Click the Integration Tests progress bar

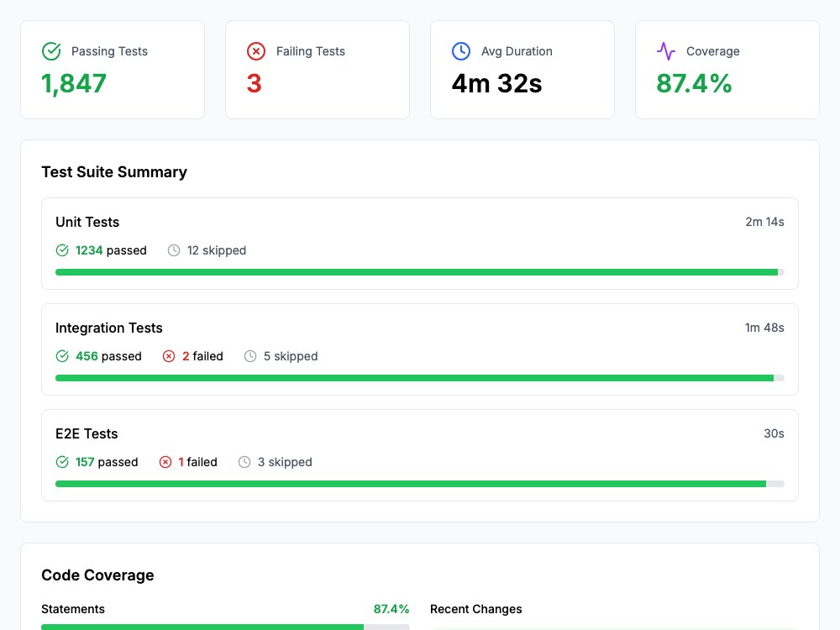[420, 378]
